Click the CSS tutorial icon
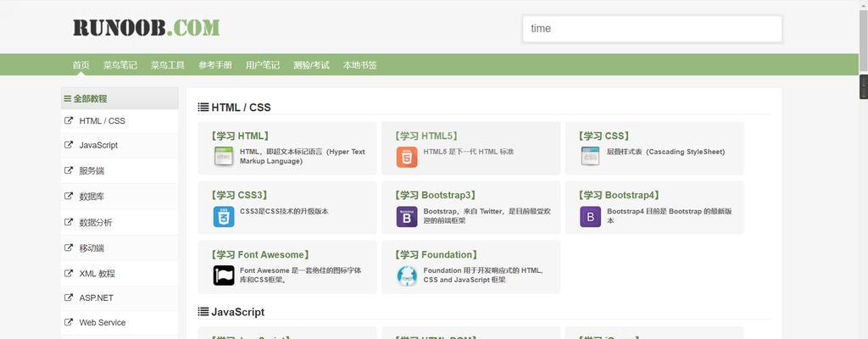The image size is (868, 339). pos(590,157)
